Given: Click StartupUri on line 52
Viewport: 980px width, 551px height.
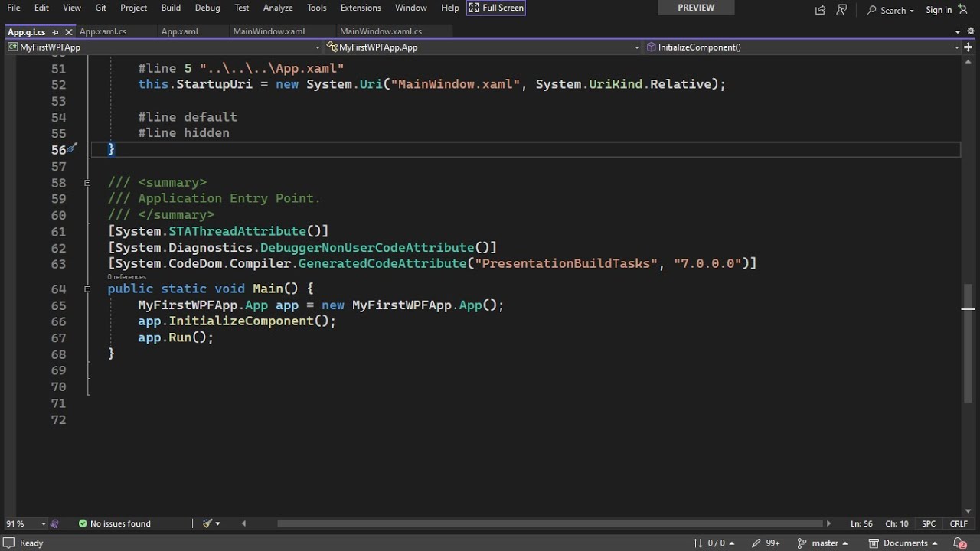Looking at the screenshot, I should coord(214,84).
